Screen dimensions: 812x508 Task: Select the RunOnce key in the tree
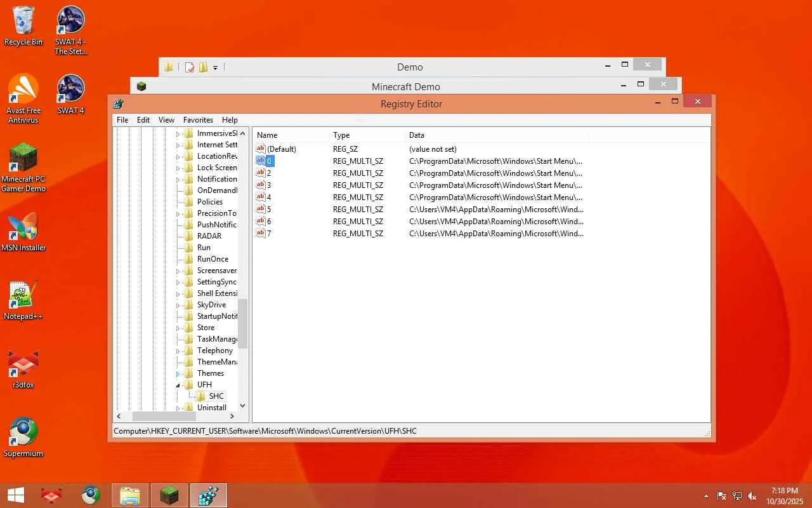point(213,259)
